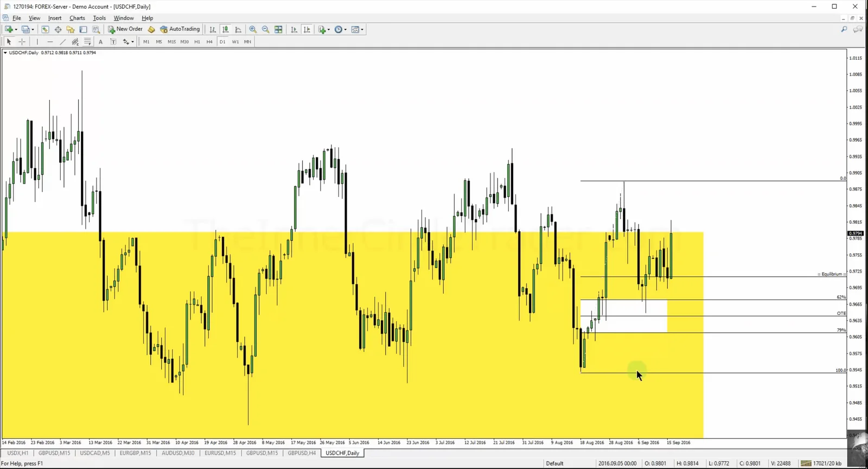Toggle the Terminal panel icon

click(83, 29)
